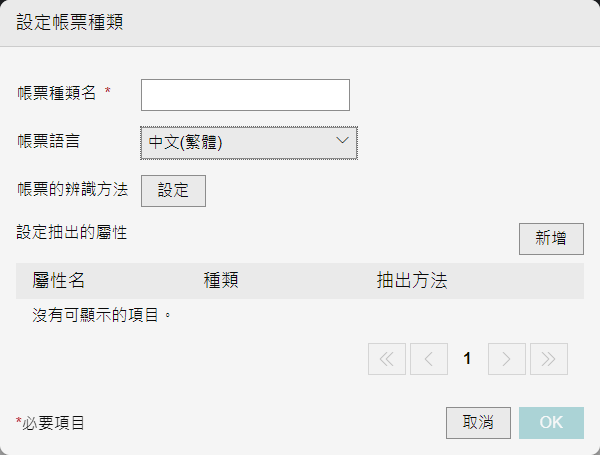Expand dropdown via chevron beside 中文(繁體)
The image size is (600, 455).
tap(342, 140)
